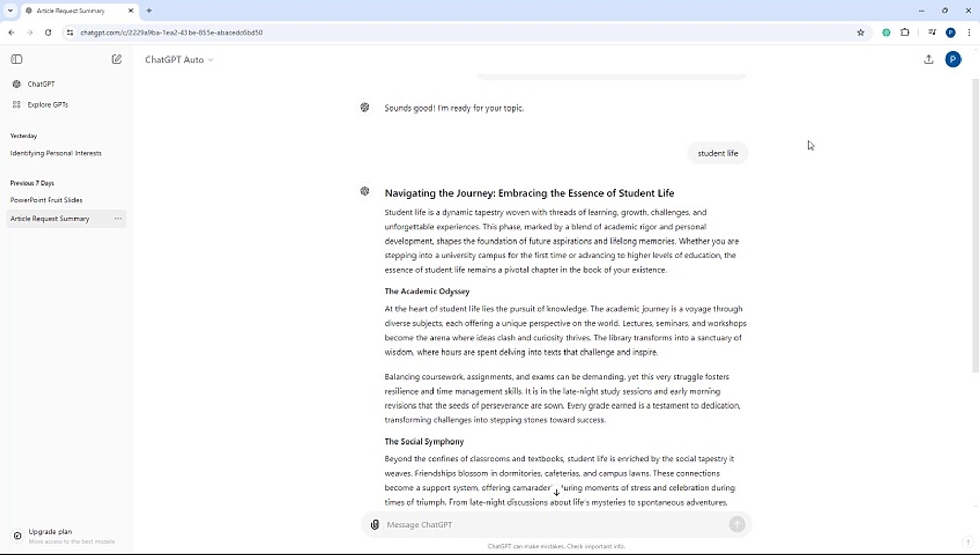Open options for Article Request Summary chat
Image resolution: width=980 pixels, height=555 pixels.
118,218
